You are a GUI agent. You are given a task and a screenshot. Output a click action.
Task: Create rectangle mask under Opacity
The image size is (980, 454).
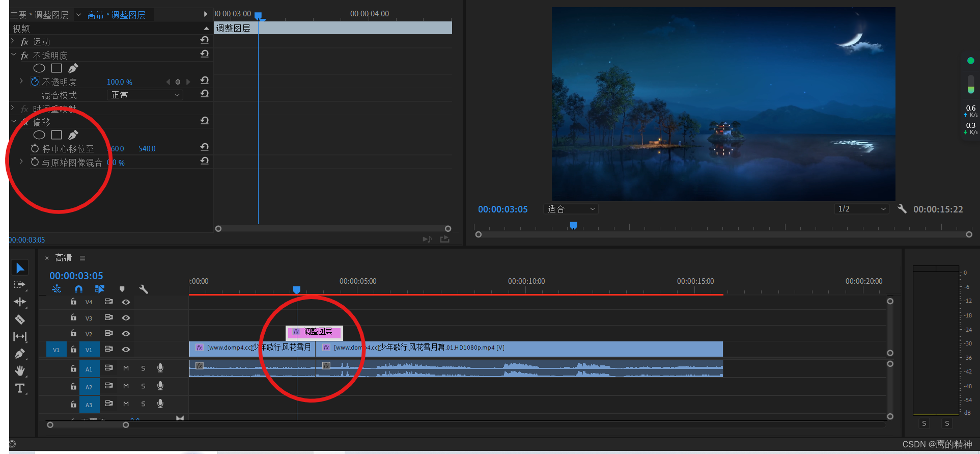[x=57, y=68]
